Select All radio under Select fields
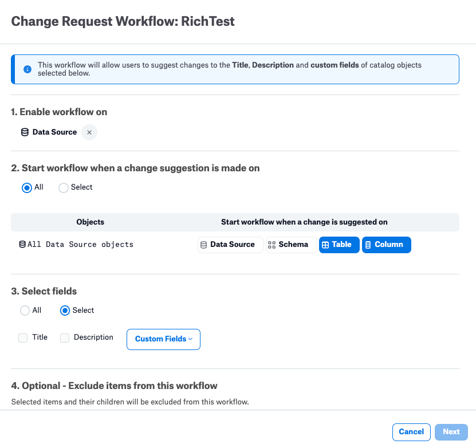Viewport: 476px width, 448px height. [x=25, y=311]
